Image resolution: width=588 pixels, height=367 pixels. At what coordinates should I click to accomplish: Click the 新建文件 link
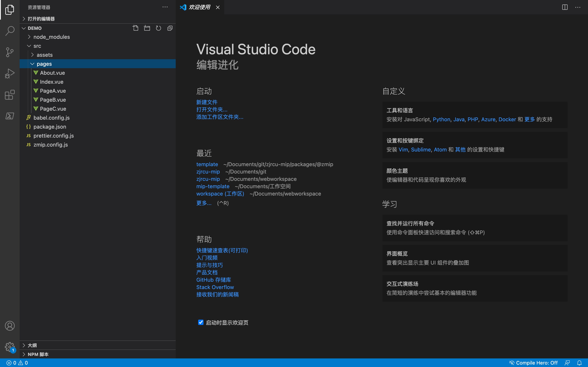tap(207, 102)
